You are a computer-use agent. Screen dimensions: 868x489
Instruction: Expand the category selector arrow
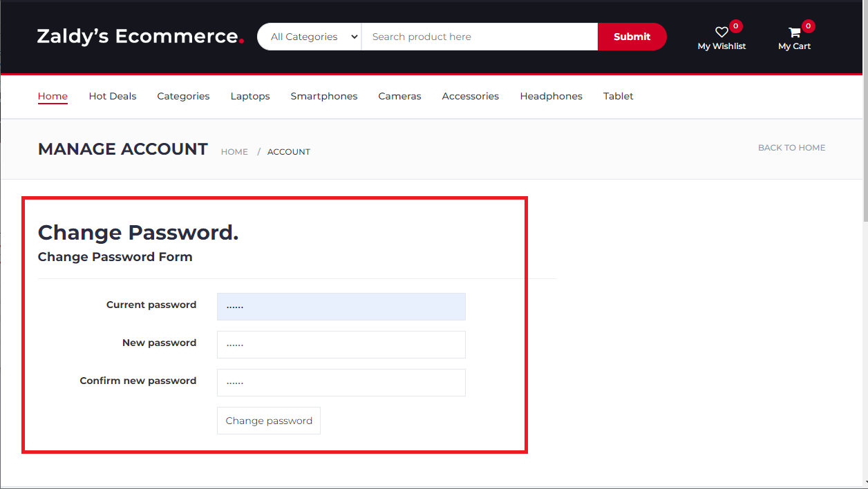click(x=354, y=36)
